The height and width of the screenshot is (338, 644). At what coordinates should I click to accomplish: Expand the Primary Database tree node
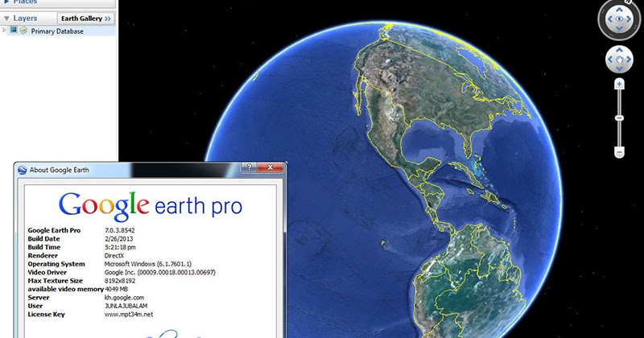[x=5, y=30]
